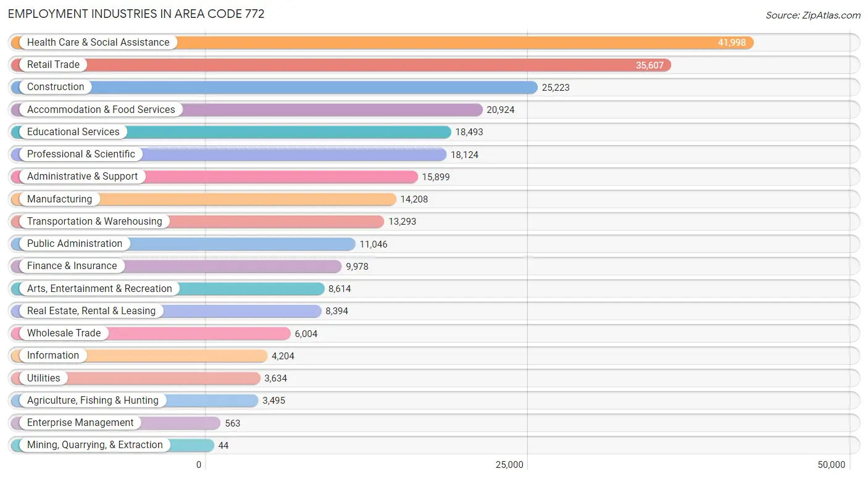Click the 50,000 axis label

(831, 465)
